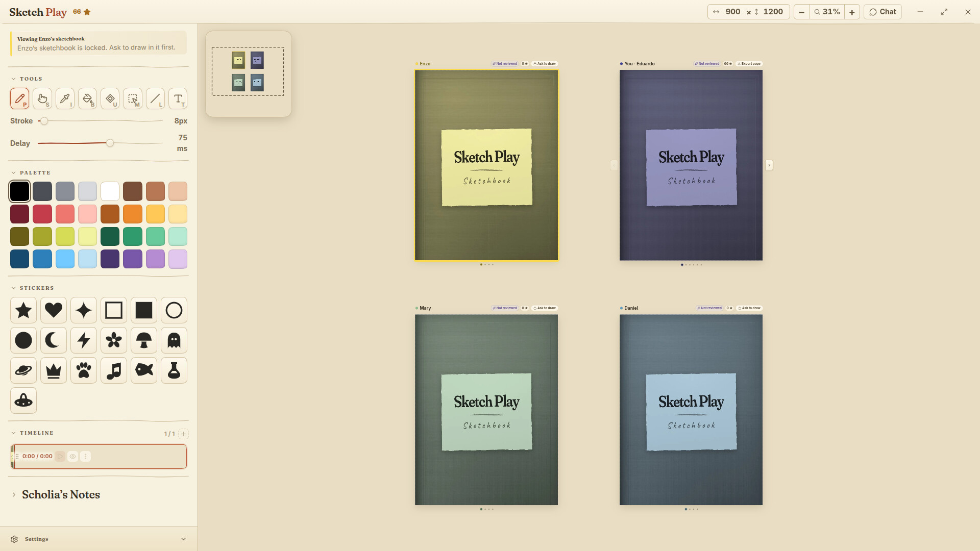Toggle Not reviewed tag on Enzo's sketchbook
This screenshot has height=551, width=980.
pyautogui.click(x=505, y=64)
